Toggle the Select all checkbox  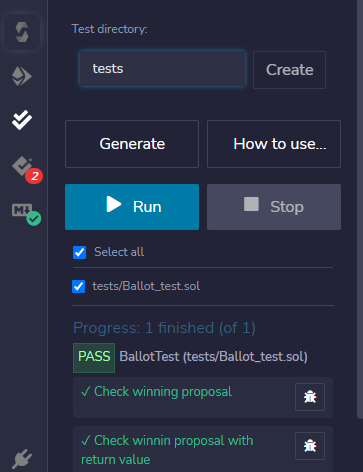pyautogui.click(x=79, y=252)
